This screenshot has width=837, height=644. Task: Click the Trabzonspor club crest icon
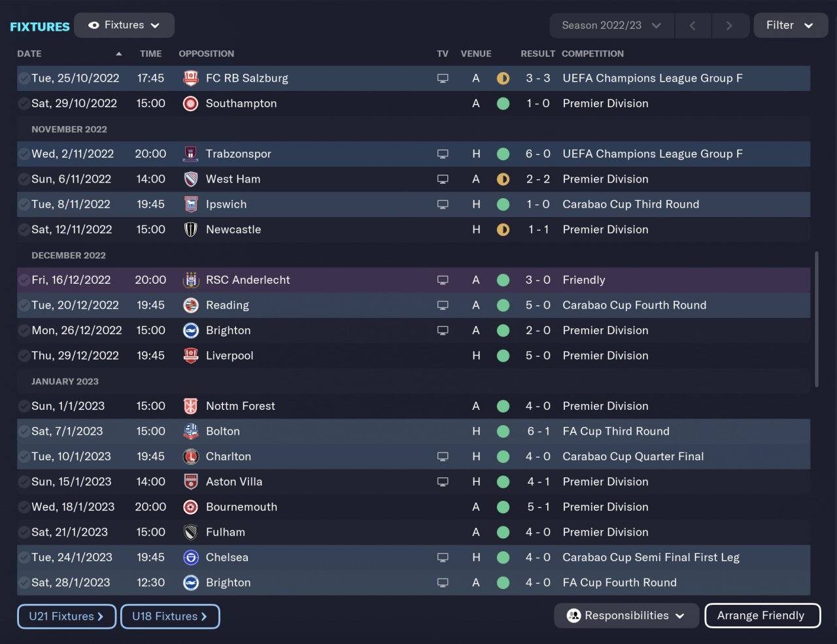[x=191, y=154]
